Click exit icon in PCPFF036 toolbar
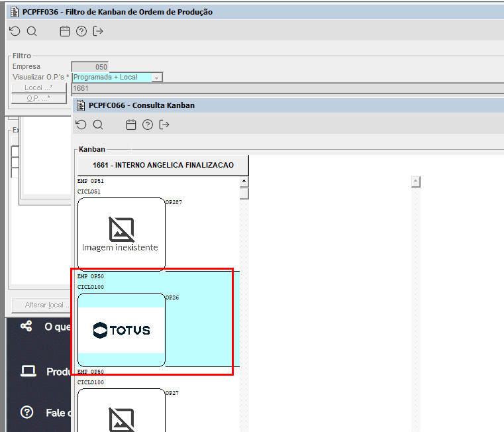 [x=98, y=31]
